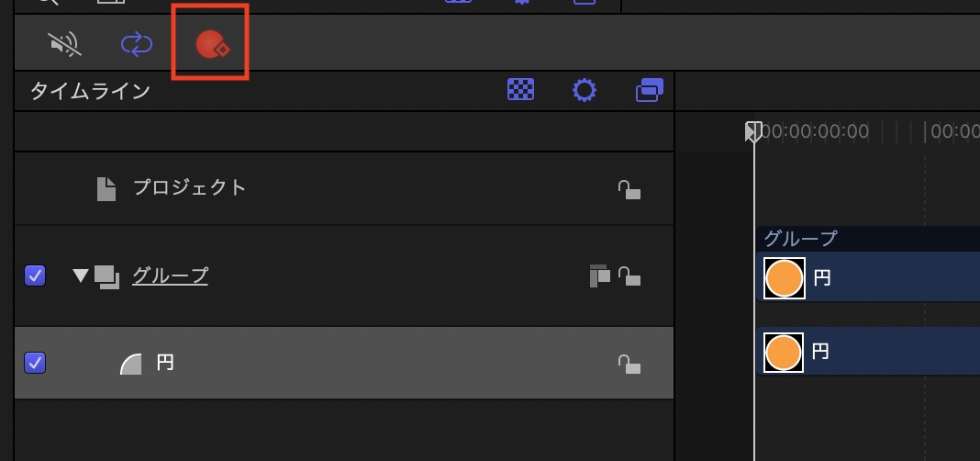Lock the プロジェクト row
The image size is (980, 461).
629,189
